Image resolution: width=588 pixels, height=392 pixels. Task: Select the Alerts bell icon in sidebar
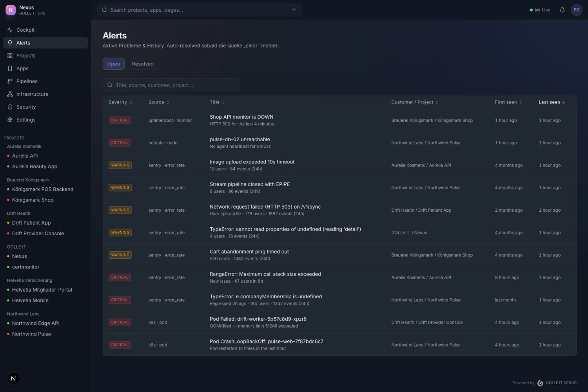coord(10,43)
